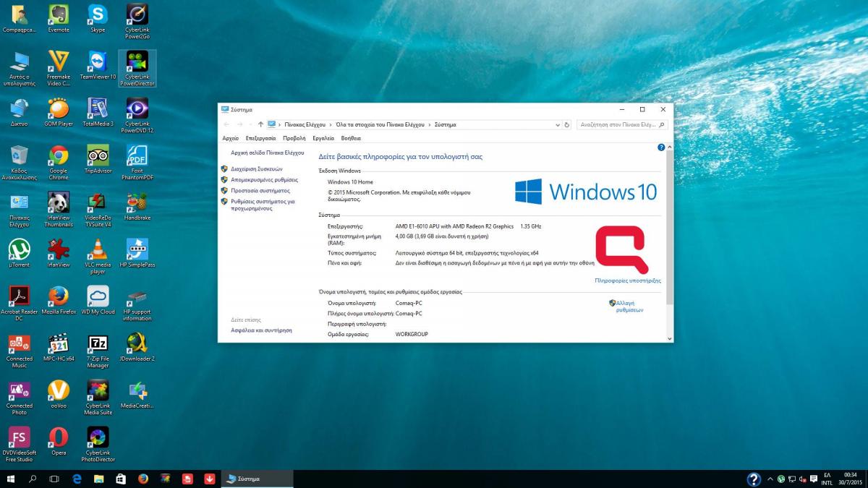Select the TripAdvisor desktop icon
This screenshot has height=488, width=868.
coord(98,159)
